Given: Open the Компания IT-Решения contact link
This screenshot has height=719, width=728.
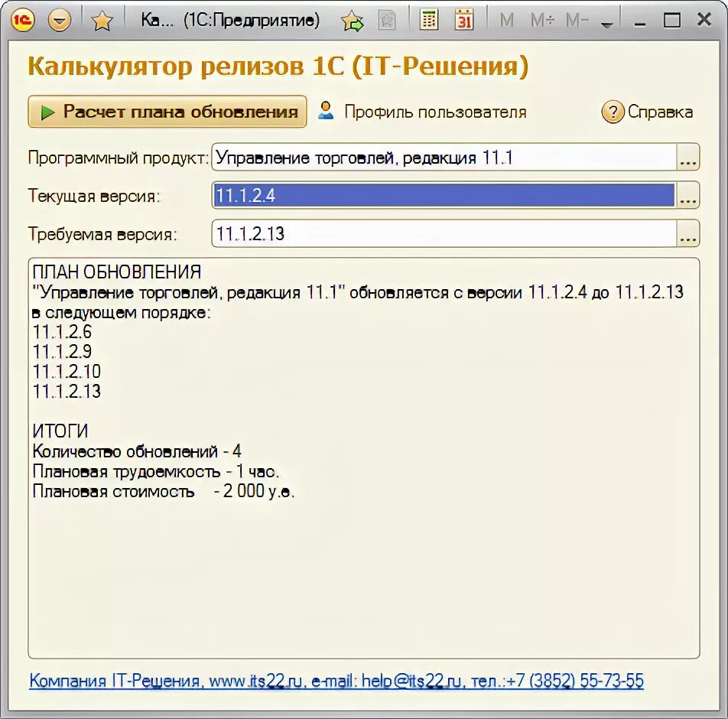Looking at the screenshot, I should (336, 681).
